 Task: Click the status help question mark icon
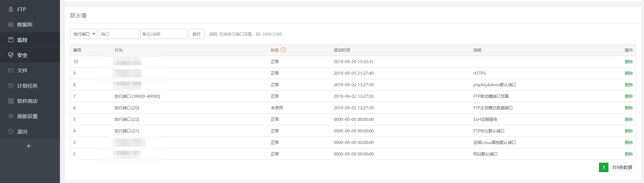click(283, 50)
